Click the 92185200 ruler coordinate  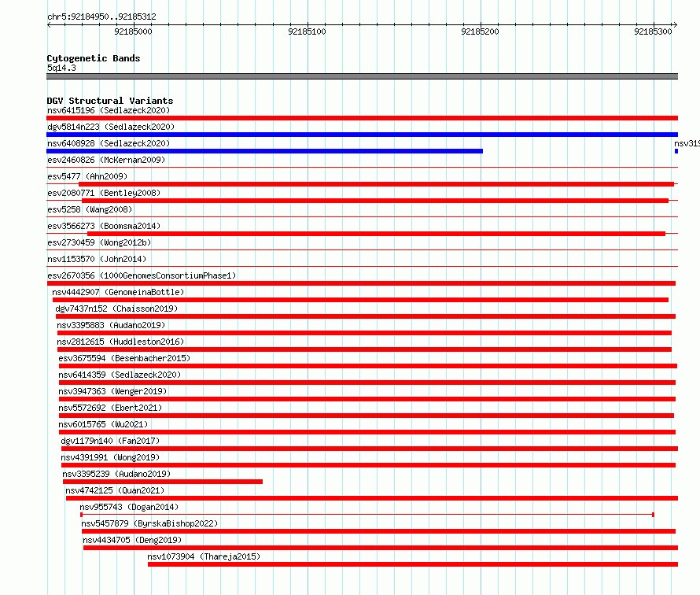(x=480, y=31)
